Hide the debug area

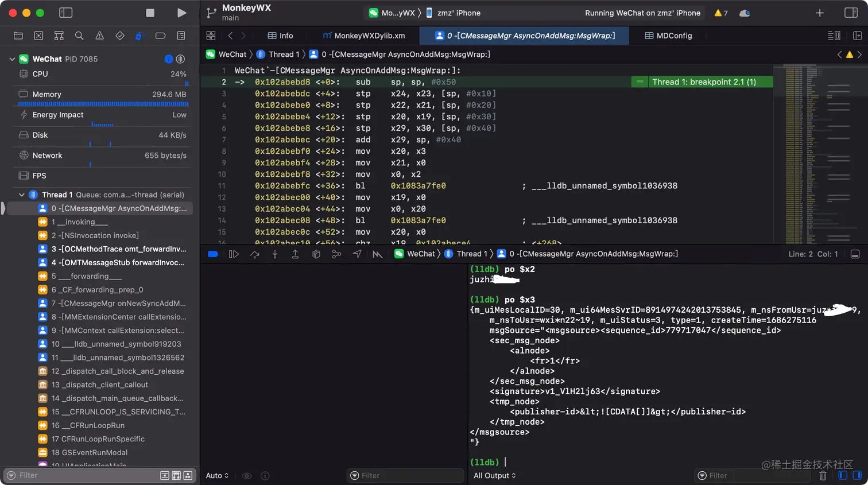[855, 254]
